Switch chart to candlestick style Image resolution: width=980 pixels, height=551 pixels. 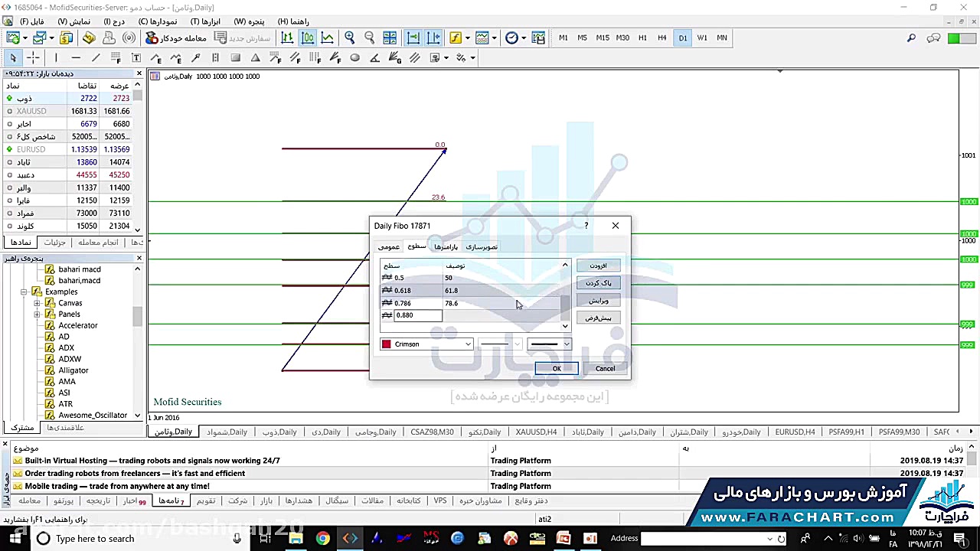tap(307, 37)
